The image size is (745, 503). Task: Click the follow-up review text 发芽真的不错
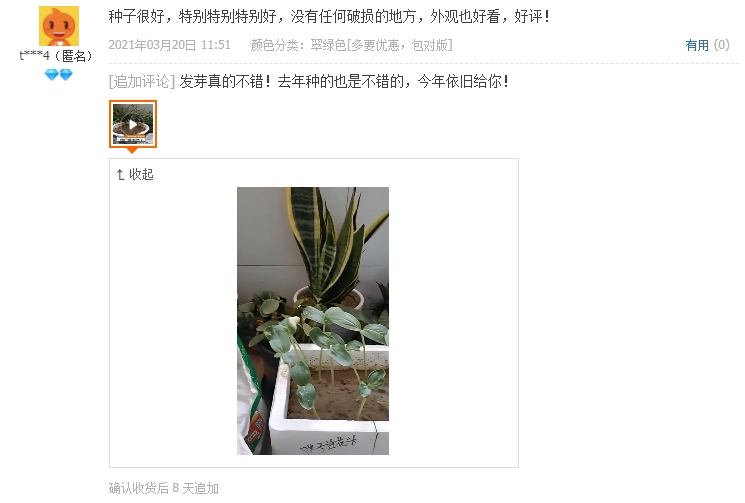344,82
